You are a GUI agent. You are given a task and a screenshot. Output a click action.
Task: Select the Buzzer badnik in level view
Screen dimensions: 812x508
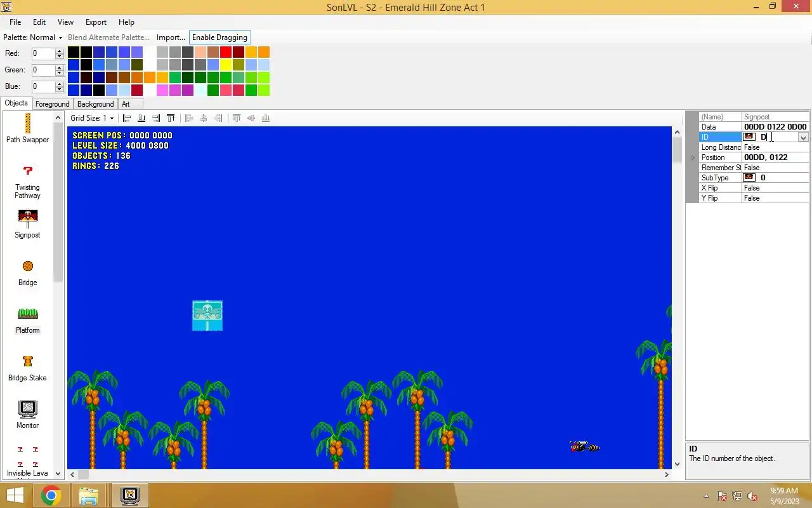click(x=584, y=447)
